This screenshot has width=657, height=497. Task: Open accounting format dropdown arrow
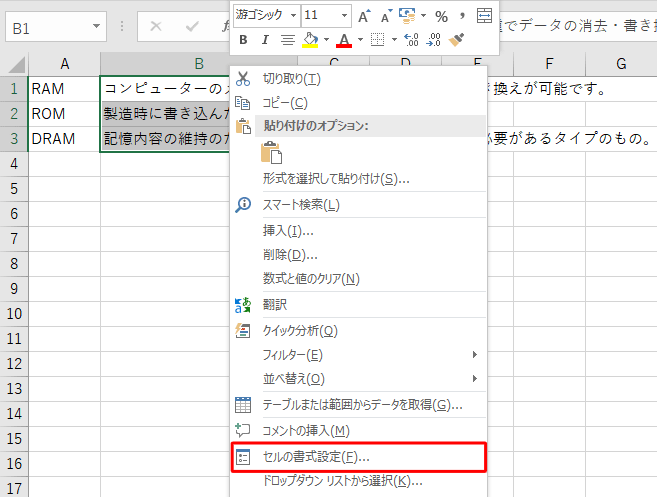click(423, 16)
